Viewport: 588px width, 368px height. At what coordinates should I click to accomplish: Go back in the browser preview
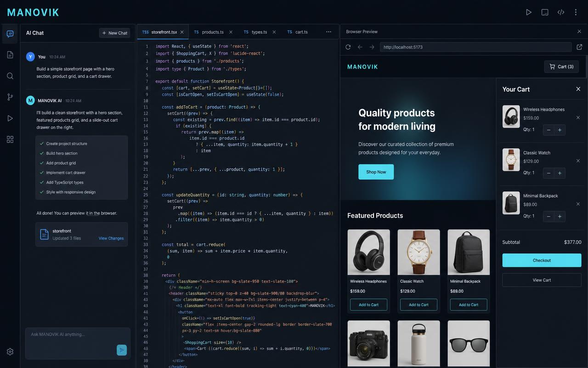coord(360,47)
